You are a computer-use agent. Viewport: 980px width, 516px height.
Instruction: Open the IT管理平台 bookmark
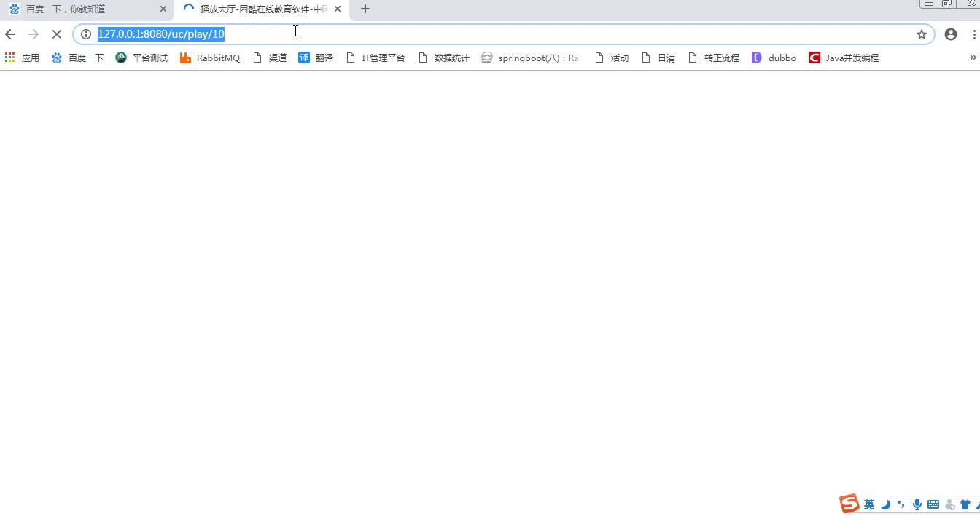pos(376,58)
